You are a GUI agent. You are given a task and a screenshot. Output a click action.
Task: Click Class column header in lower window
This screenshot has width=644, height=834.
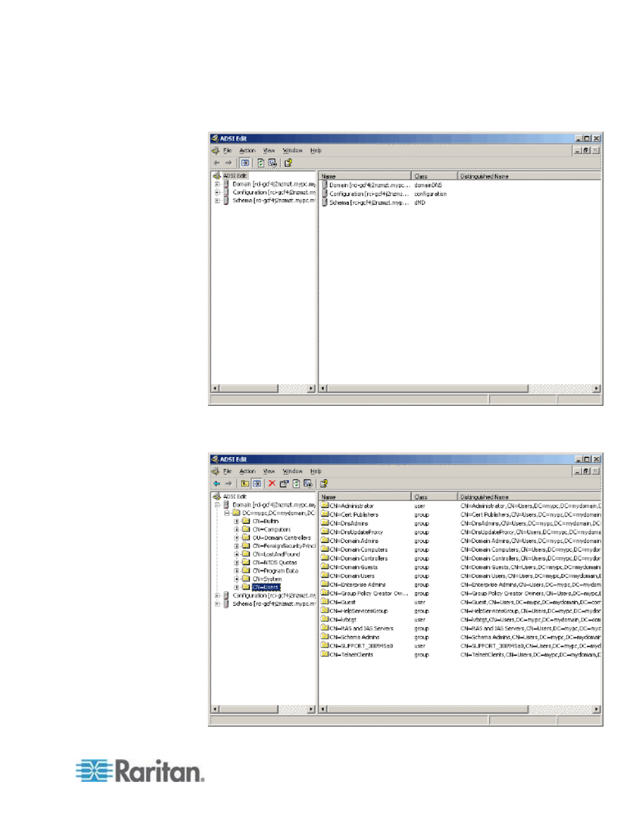coord(435,497)
